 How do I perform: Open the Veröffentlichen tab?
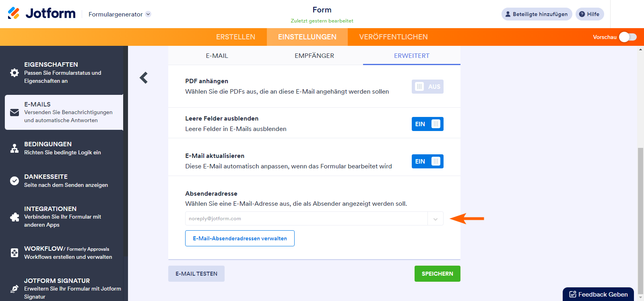[x=393, y=37]
